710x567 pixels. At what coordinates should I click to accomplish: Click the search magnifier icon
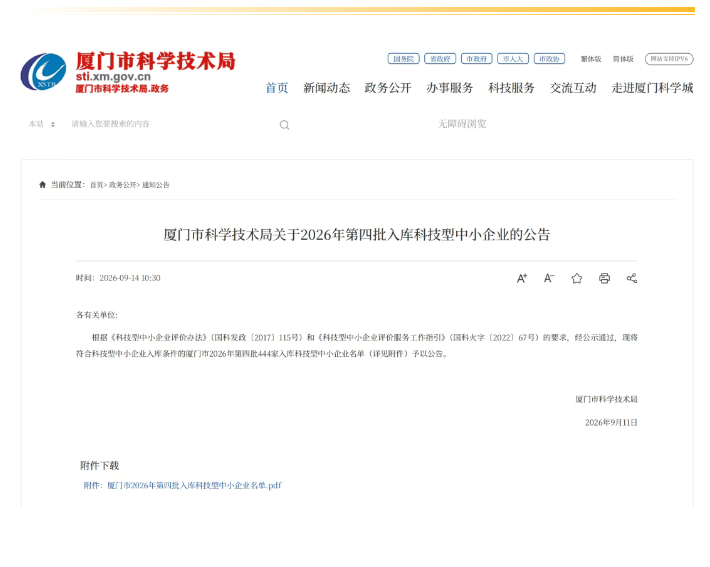(284, 125)
